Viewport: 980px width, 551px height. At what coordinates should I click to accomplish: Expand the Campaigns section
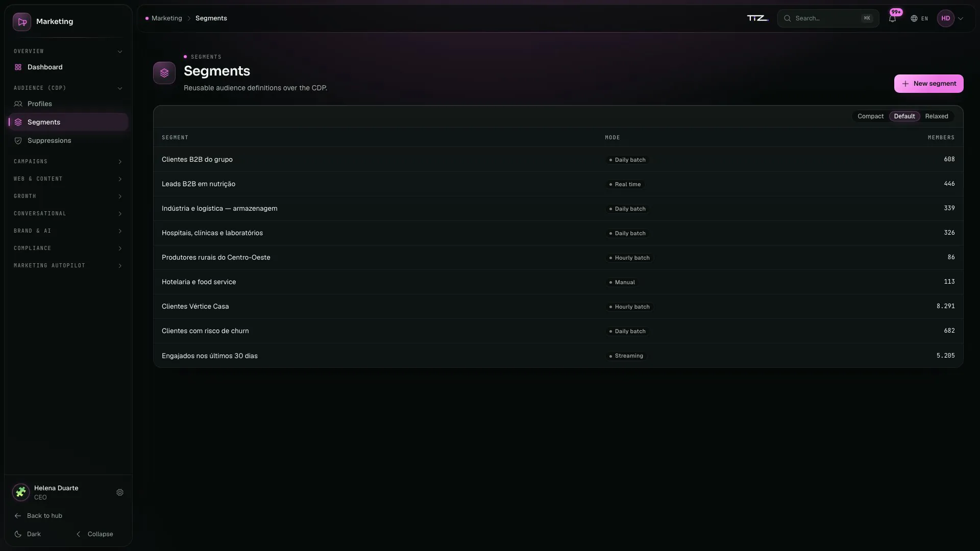pyautogui.click(x=68, y=162)
